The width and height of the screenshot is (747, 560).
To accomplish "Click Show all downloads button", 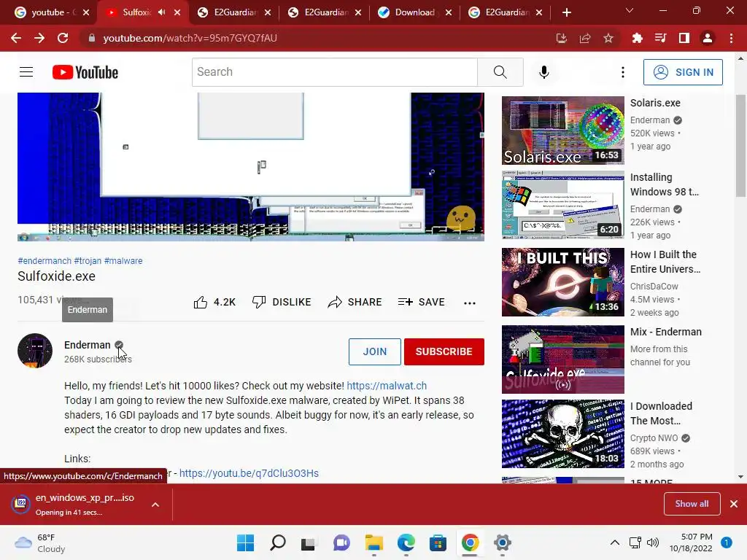I will coord(692,504).
